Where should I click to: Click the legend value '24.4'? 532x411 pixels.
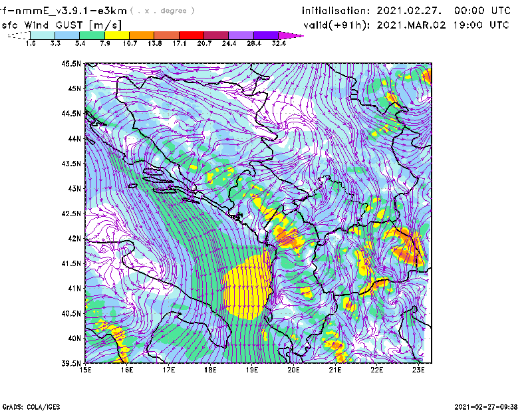229,43
